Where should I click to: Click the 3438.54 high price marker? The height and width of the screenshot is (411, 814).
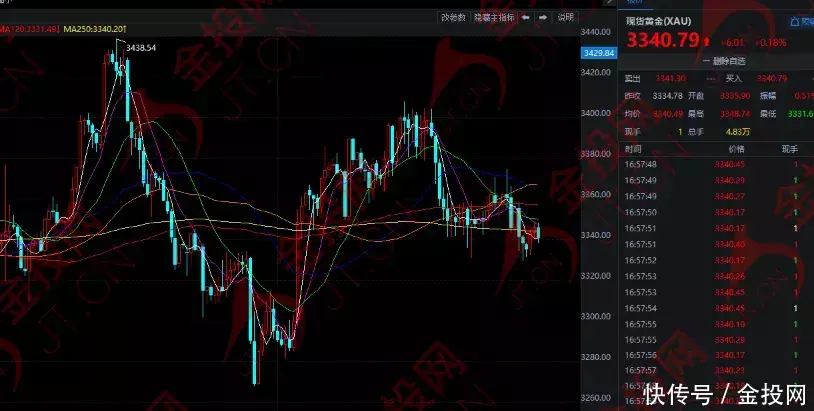(141, 48)
